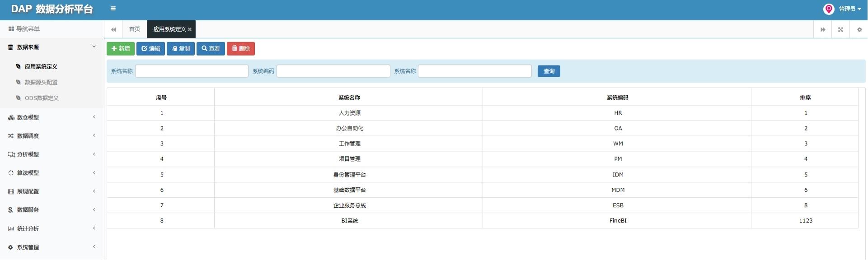Open tab settings gear icon

[859, 30]
